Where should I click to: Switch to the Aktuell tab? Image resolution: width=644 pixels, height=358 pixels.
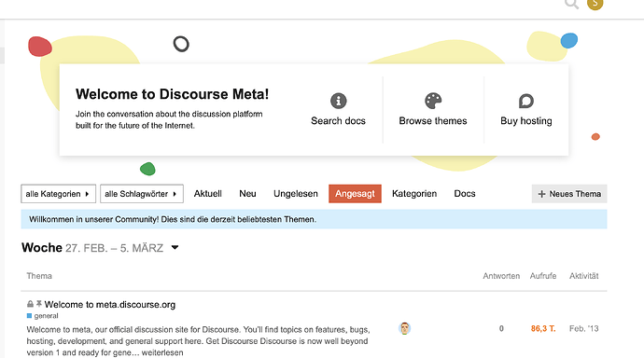208,194
